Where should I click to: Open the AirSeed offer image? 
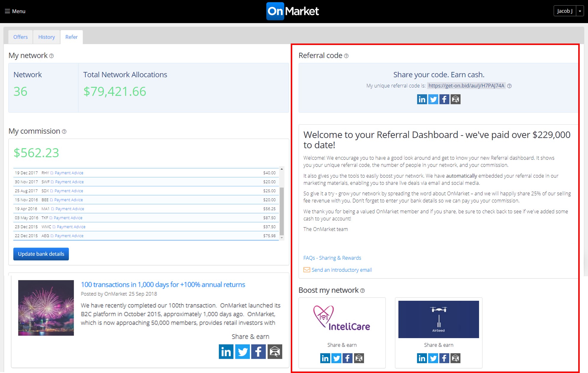[x=438, y=319]
